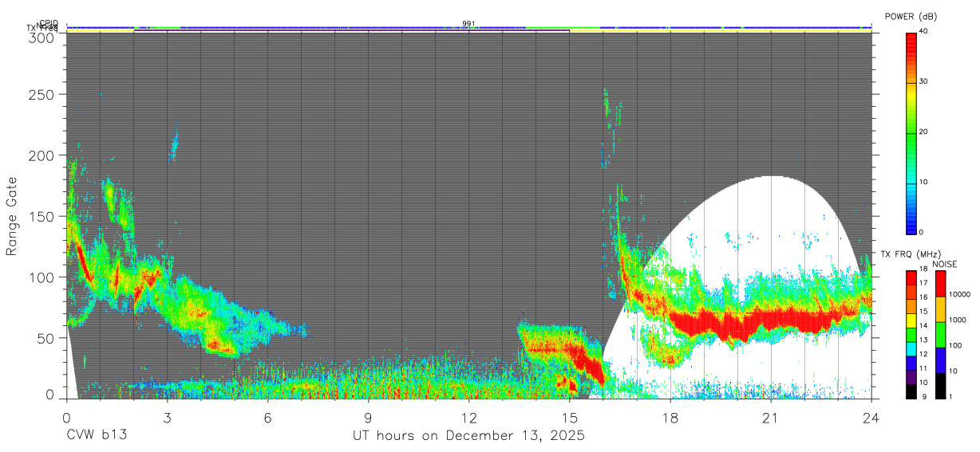Click the '18' tick label on hours axis
Image resolution: width=980 pixels, height=452 pixels.
[670, 416]
